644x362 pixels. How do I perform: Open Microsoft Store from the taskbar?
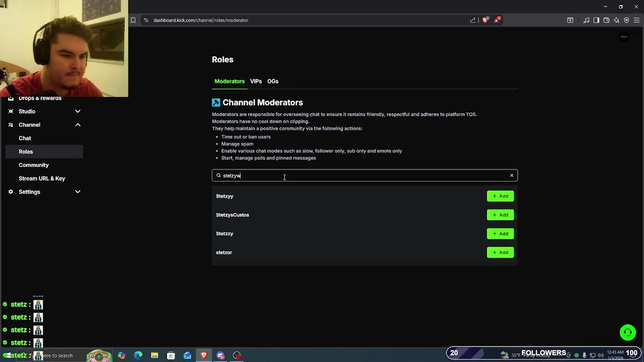tap(171, 355)
